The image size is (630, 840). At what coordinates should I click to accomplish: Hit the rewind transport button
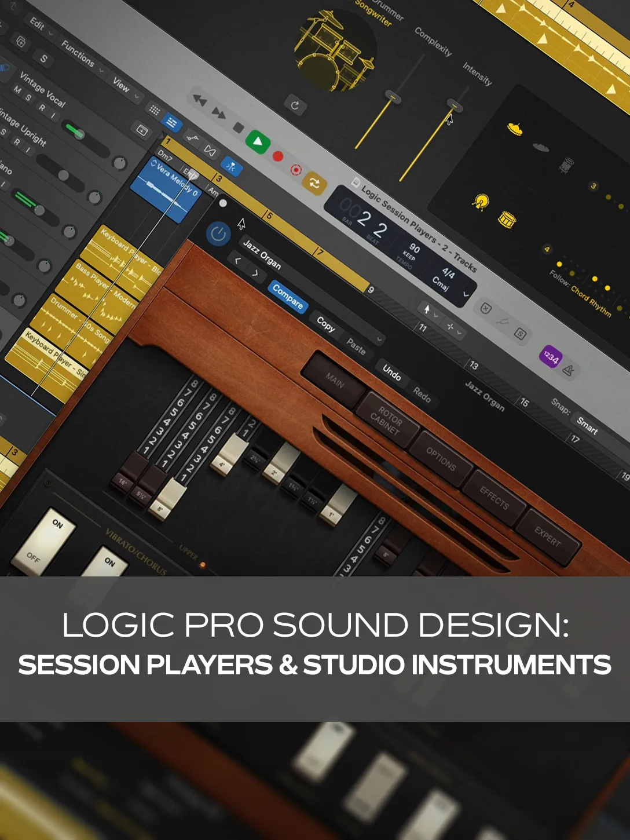point(200,101)
